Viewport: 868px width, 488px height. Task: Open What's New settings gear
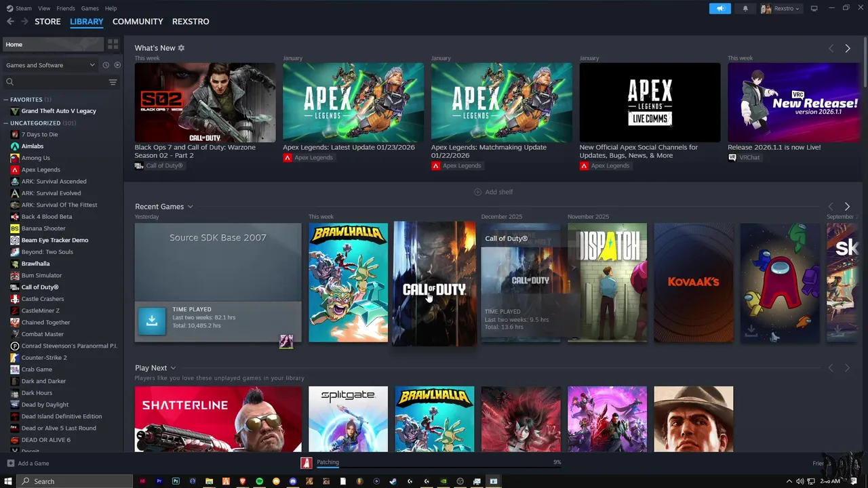point(181,48)
